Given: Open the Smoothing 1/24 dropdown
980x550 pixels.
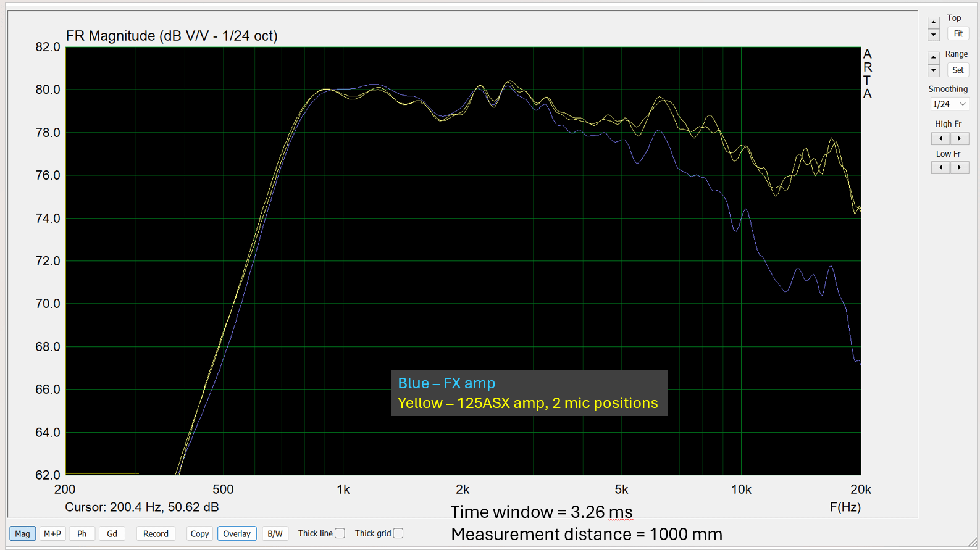Looking at the screenshot, I should [949, 104].
